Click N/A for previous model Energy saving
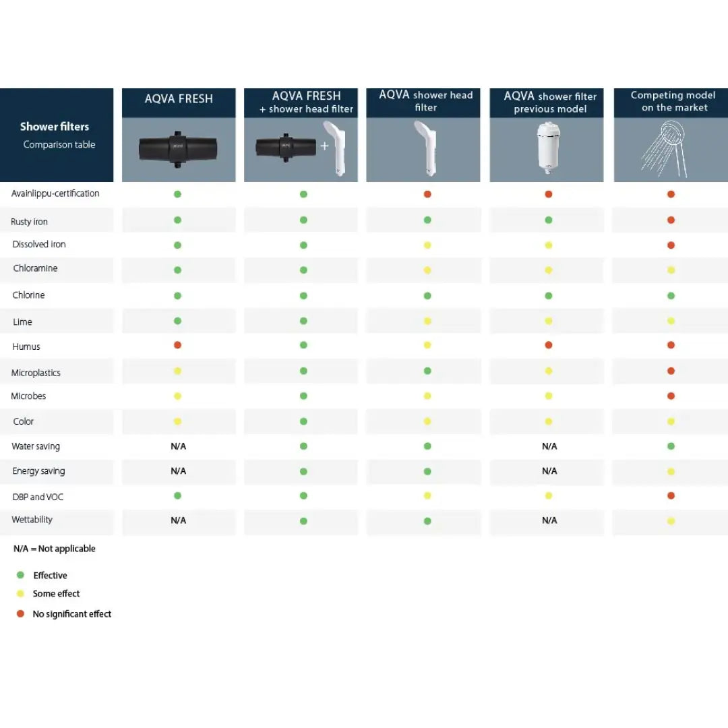 (x=549, y=471)
